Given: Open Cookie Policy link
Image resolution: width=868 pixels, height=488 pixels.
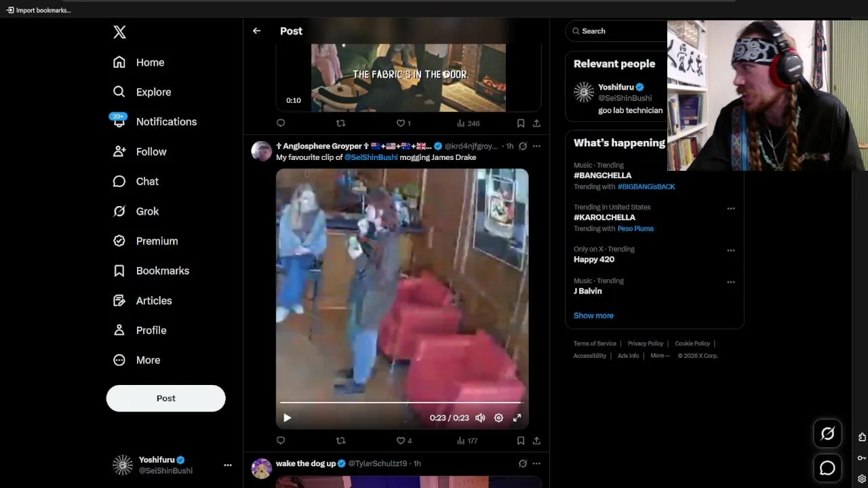Looking at the screenshot, I should coord(692,344).
